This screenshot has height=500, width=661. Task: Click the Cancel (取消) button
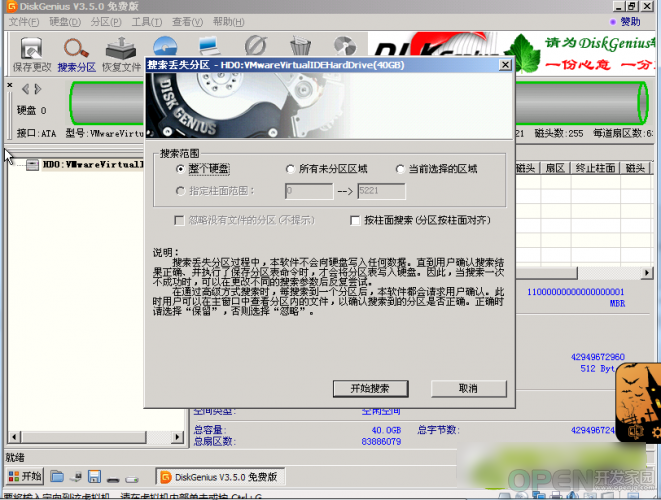pyautogui.click(x=468, y=388)
